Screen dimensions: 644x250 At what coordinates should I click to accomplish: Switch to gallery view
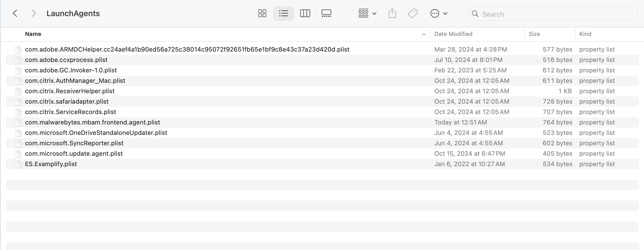326,14
